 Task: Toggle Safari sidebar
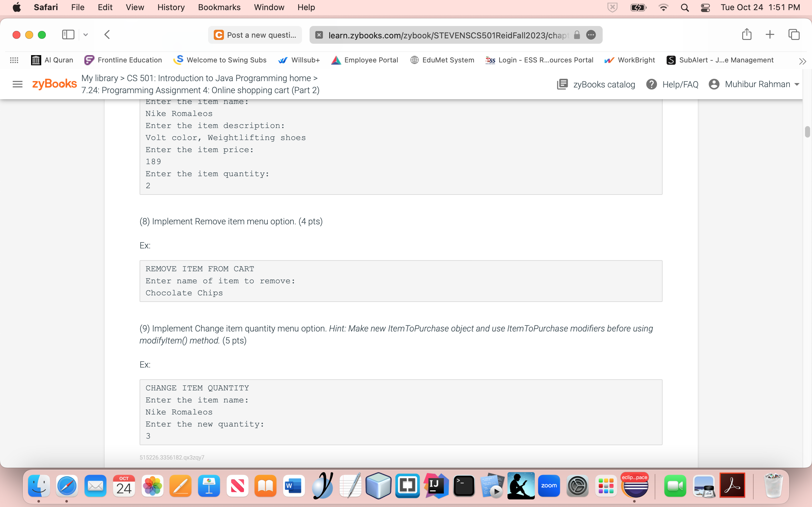(x=68, y=35)
